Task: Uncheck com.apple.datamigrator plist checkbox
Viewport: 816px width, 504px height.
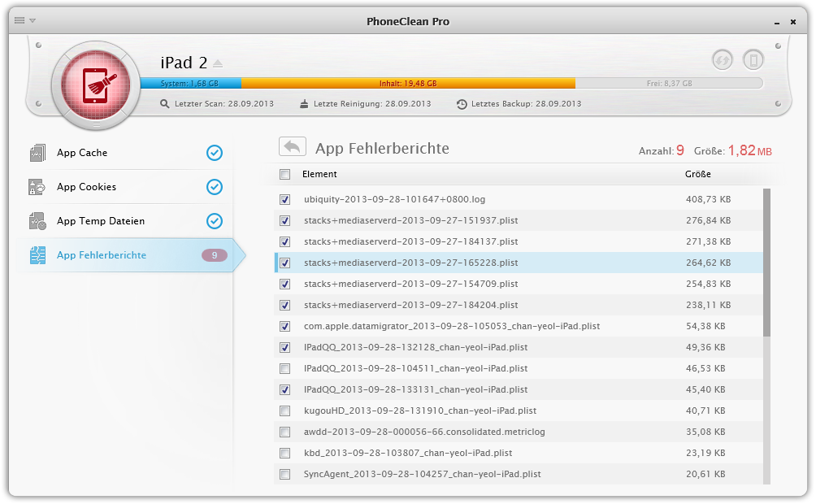Action: pyautogui.click(x=284, y=327)
